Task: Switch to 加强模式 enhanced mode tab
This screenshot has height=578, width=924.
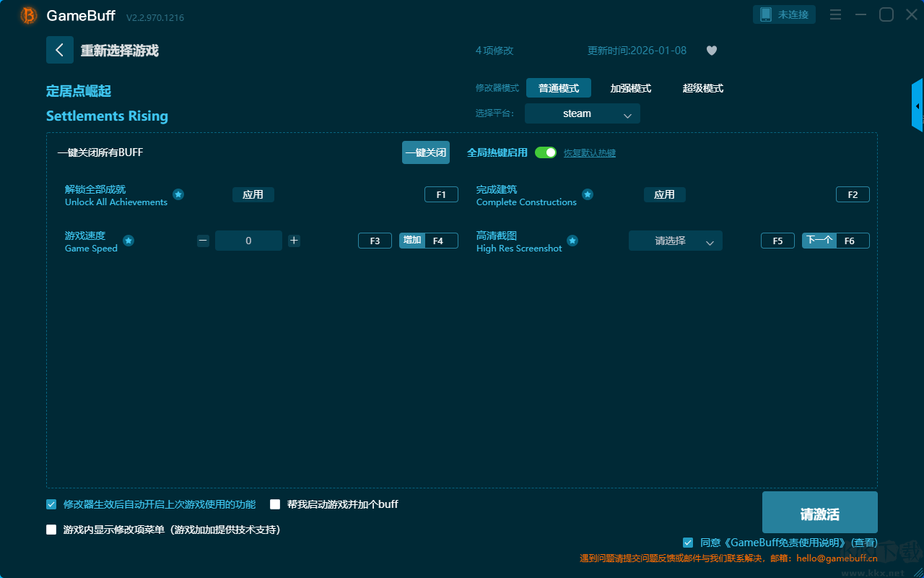Action: tap(630, 88)
